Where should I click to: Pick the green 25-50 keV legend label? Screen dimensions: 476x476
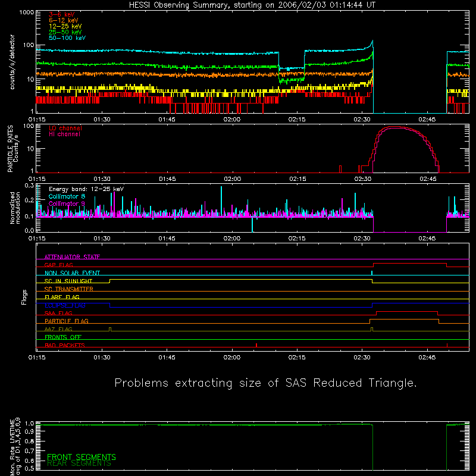(x=65, y=32)
